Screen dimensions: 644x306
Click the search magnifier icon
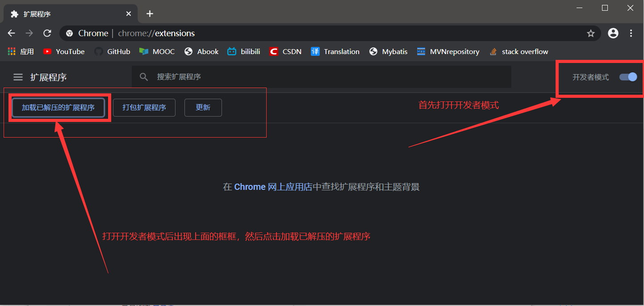[144, 77]
